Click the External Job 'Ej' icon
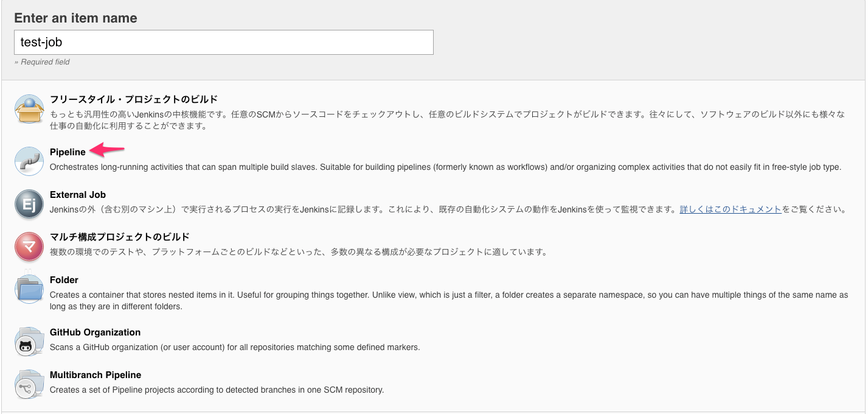868x414 pixels. [29, 204]
